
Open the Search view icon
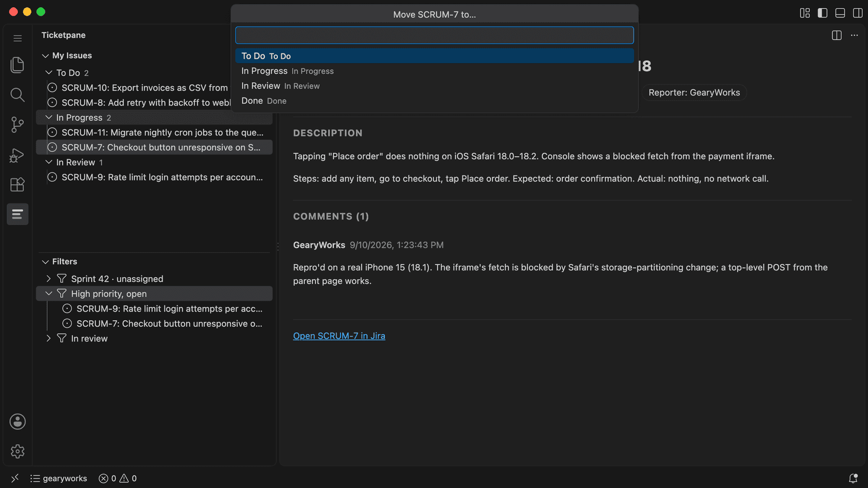pyautogui.click(x=17, y=95)
